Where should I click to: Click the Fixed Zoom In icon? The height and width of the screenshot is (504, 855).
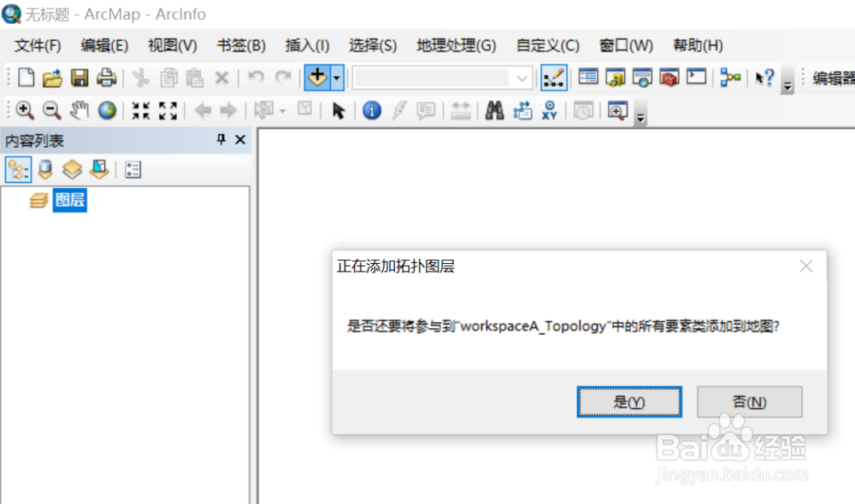pyautogui.click(x=141, y=110)
